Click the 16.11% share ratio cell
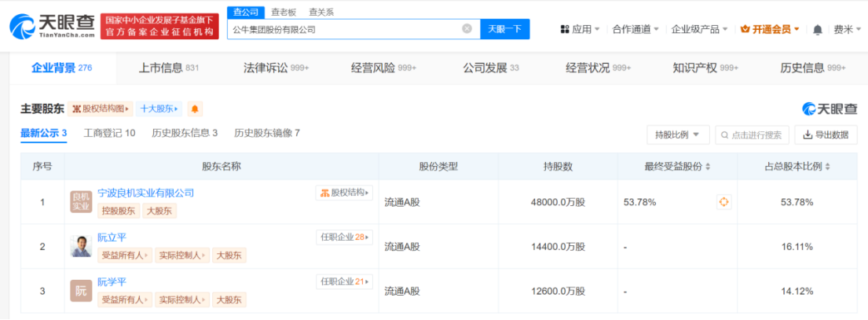The height and width of the screenshot is (320, 868). coord(797,247)
